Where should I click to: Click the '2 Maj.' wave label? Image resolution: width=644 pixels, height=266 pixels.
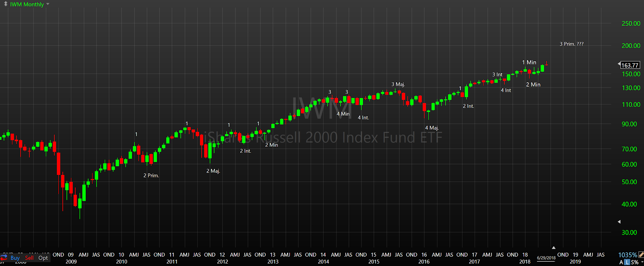point(213,171)
